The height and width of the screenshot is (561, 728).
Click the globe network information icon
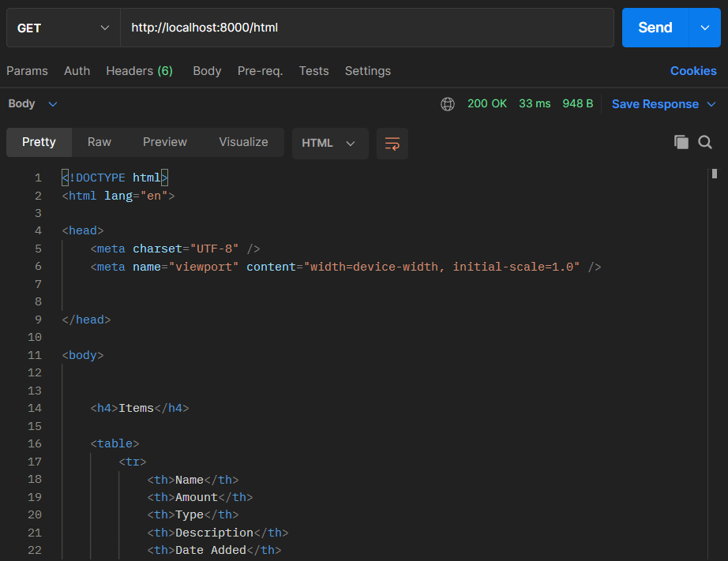448,103
